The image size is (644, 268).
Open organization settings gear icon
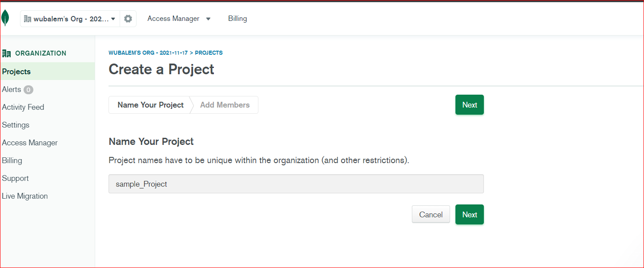(x=128, y=19)
